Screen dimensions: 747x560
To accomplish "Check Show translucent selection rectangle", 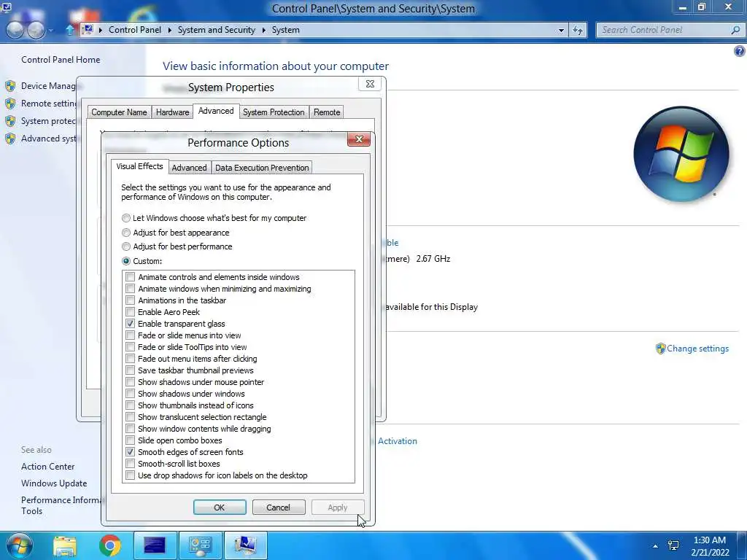I will (x=130, y=417).
